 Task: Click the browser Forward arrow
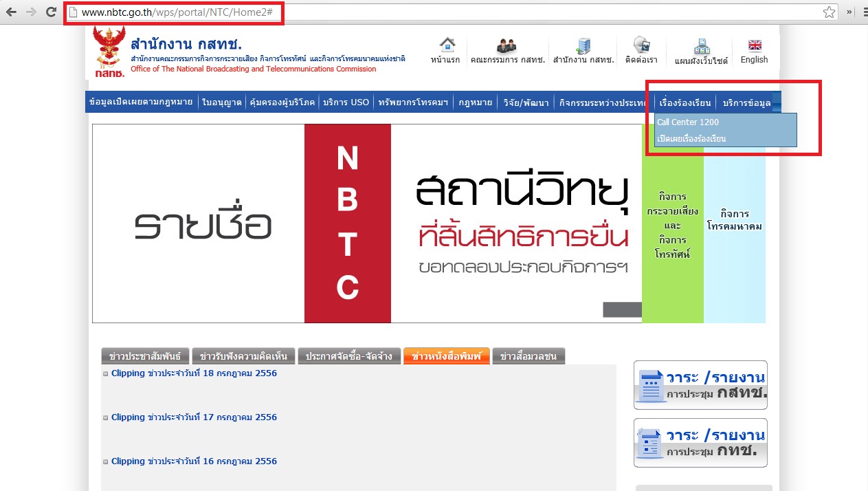[31, 12]
